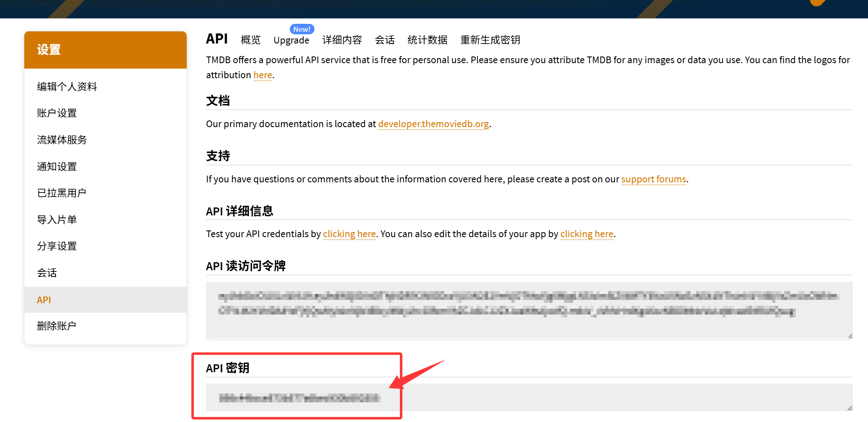Go to 流媒体服务 settings

(62, 140)
